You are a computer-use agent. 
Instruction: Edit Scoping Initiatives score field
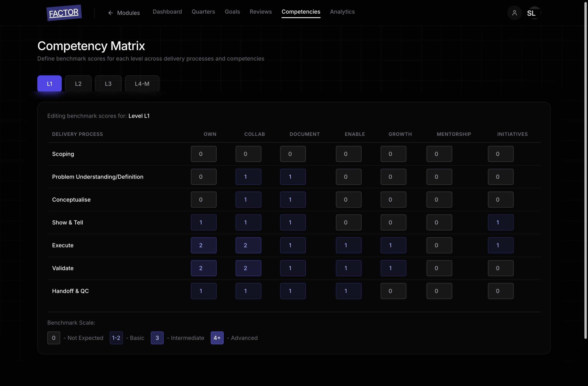click(501, 154)
